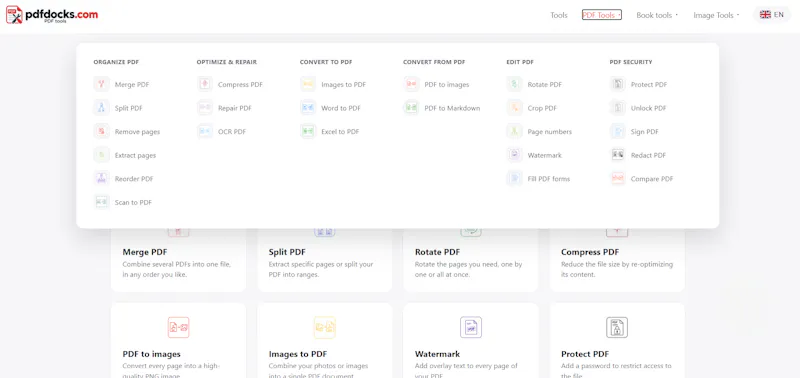Open the Protect PDF card title
Screen dimensions: 800x378
click(x=585, y=354)
